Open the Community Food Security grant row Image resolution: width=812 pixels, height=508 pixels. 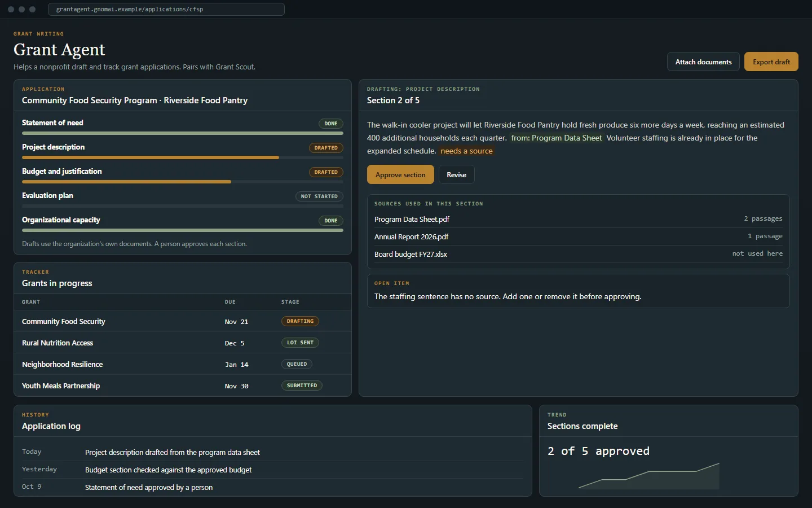(182, 321)
